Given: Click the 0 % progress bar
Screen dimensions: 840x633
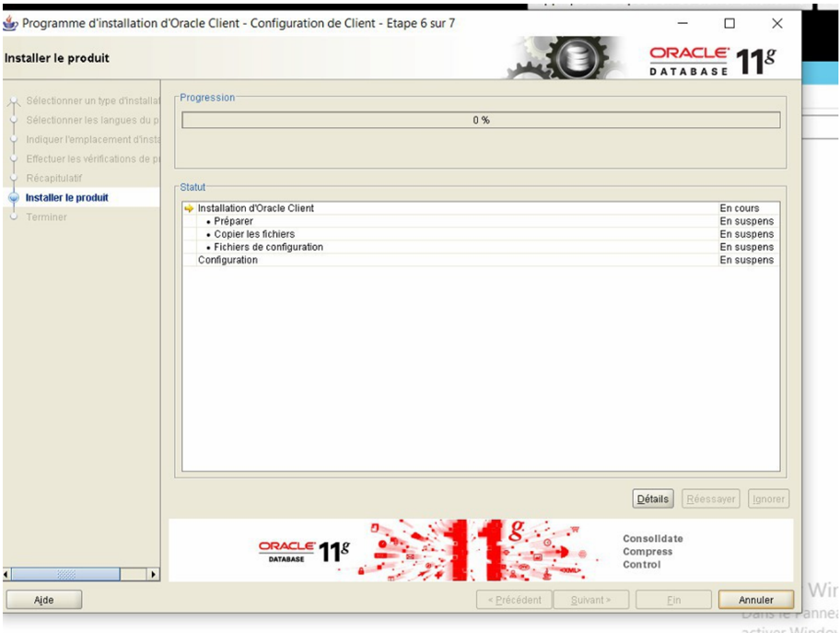Looking at the screenshot, I should click(x=481, y=120).
